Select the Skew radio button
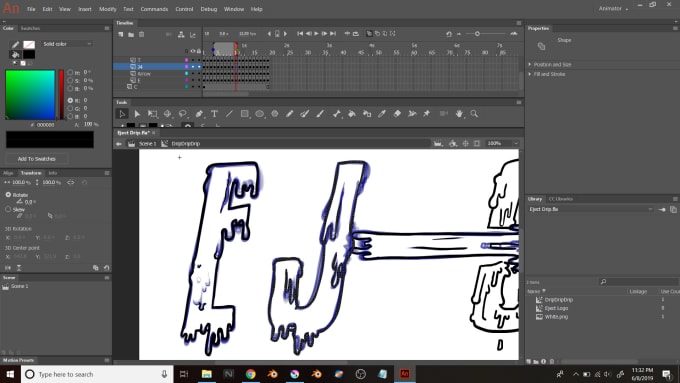 tap(8, 209)
